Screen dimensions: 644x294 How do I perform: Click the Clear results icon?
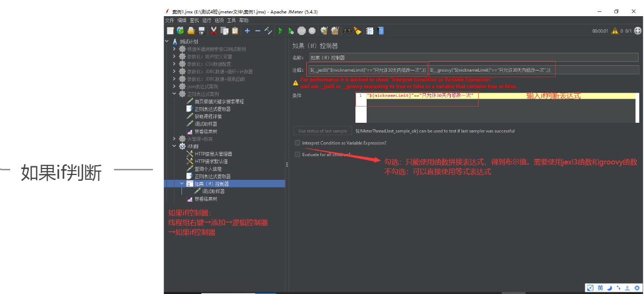click(324, 30)
